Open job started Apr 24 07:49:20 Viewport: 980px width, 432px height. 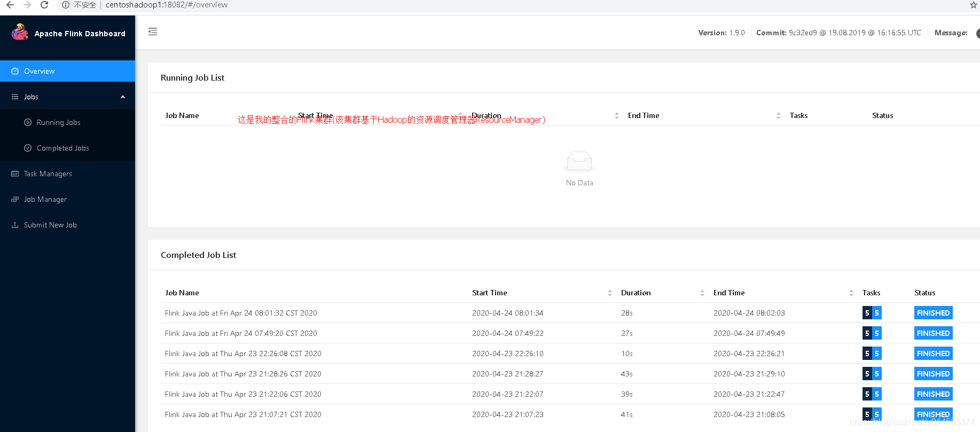point(241,333)
